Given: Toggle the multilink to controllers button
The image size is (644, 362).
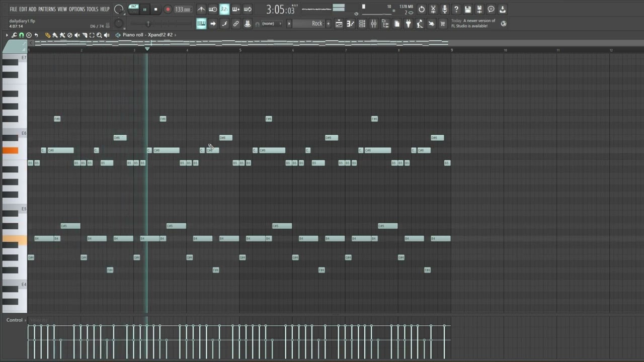Looking at the screenshot, I should pos(248,24).
